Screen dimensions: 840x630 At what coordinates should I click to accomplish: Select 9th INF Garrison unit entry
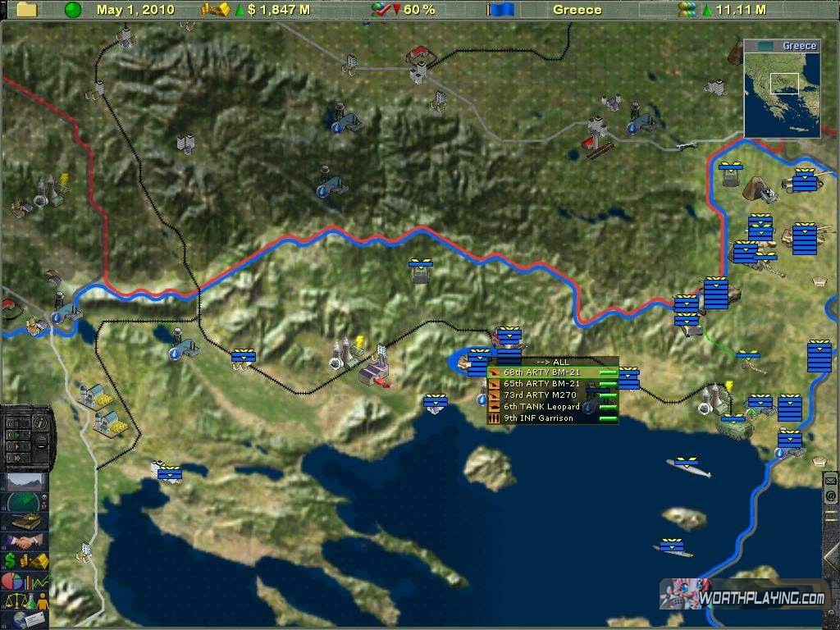pyautogui.click(x=538, y=418)
